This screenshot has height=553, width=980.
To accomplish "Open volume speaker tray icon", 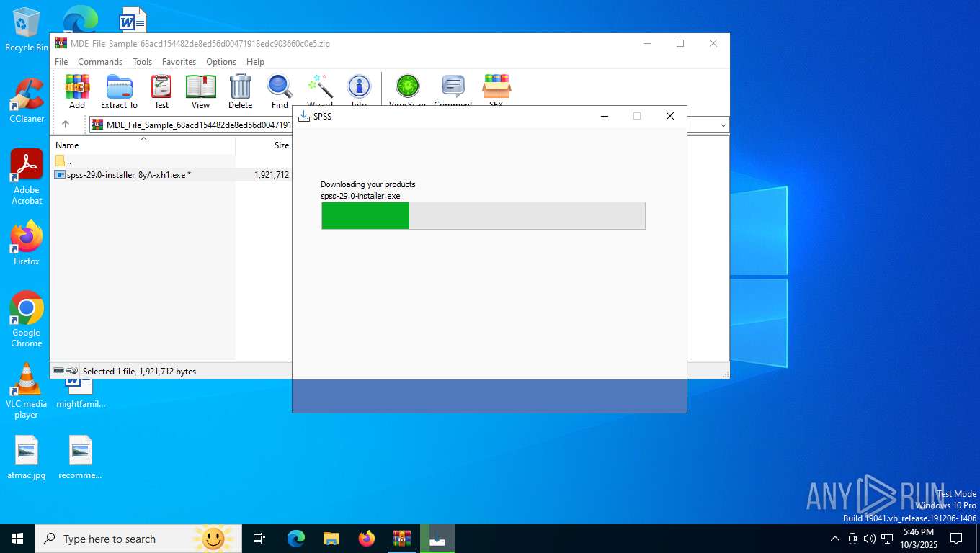I will [x=869, y=539].
